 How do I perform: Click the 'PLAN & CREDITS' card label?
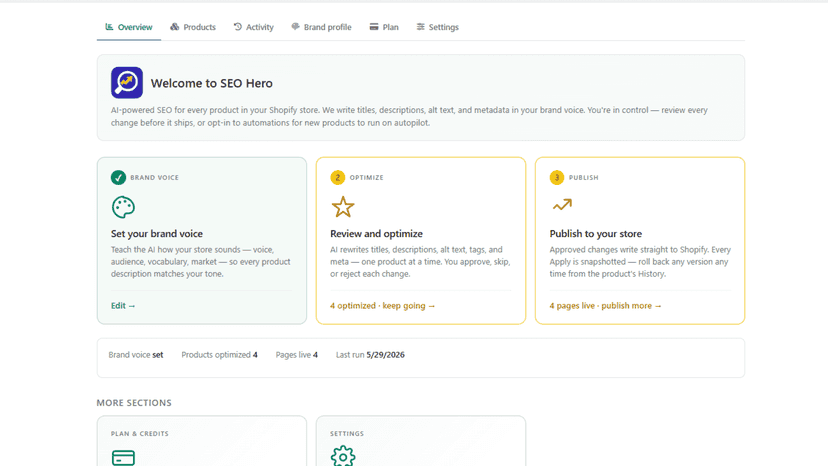(x=140, y=433)
